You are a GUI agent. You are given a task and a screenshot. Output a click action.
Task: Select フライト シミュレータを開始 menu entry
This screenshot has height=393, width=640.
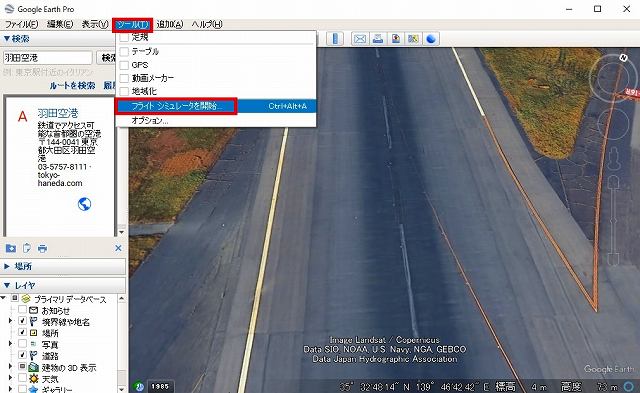click(216, 106)
